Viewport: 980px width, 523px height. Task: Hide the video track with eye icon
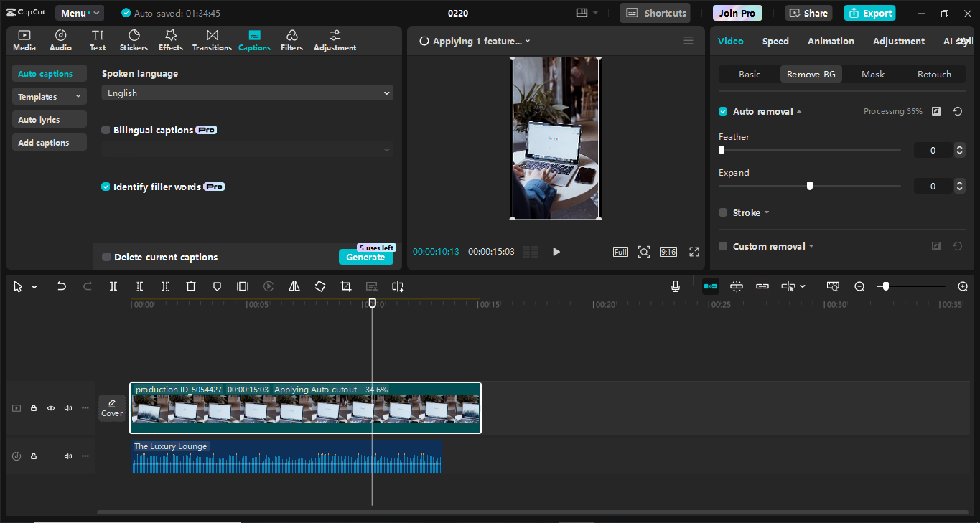click(x=51, y=408)
